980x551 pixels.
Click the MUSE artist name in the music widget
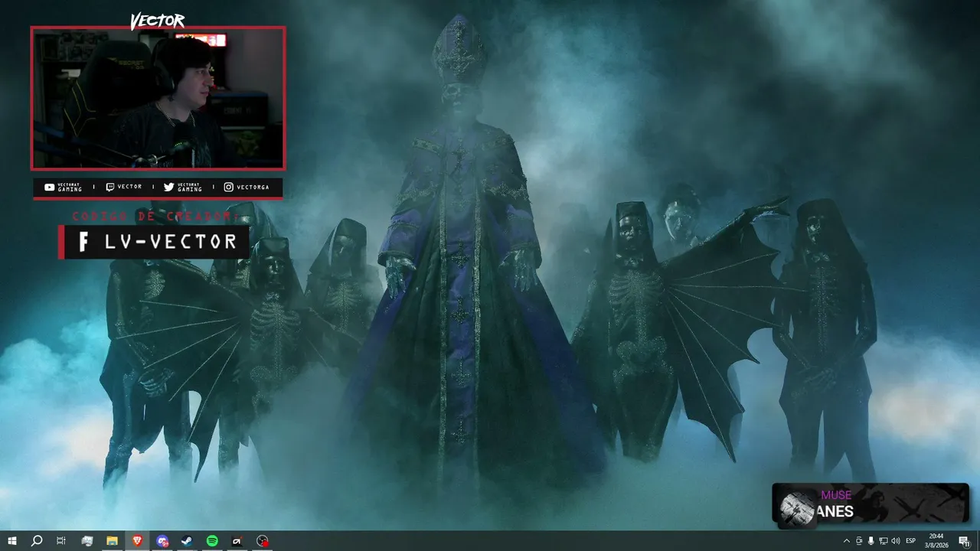click(x=836, y=495)
